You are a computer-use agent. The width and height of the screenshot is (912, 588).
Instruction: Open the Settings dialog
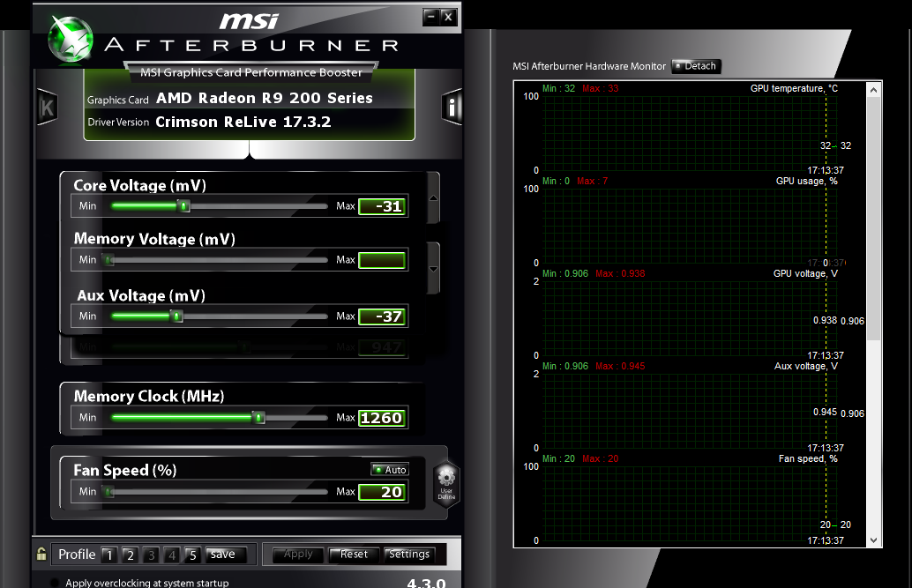[x=409, y=555]
